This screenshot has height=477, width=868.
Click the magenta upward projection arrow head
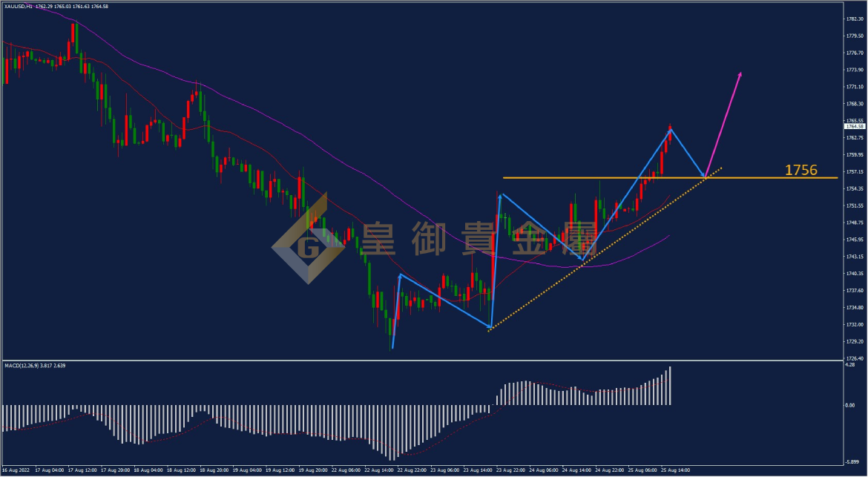pos(740,75)
